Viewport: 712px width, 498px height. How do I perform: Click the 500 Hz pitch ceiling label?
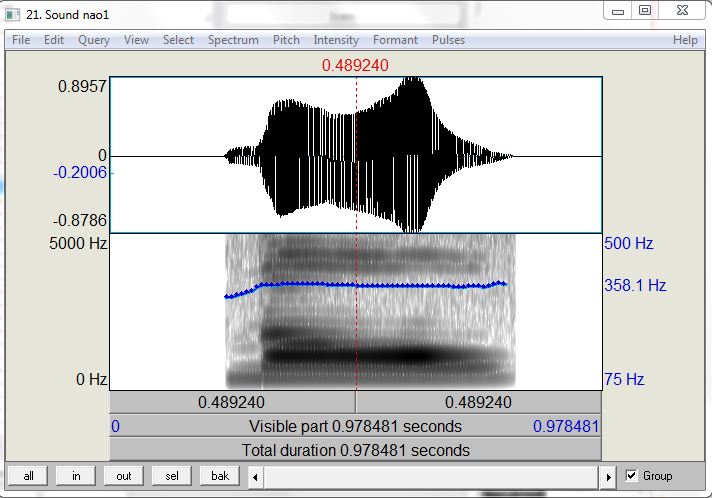[x=628, y=243]
